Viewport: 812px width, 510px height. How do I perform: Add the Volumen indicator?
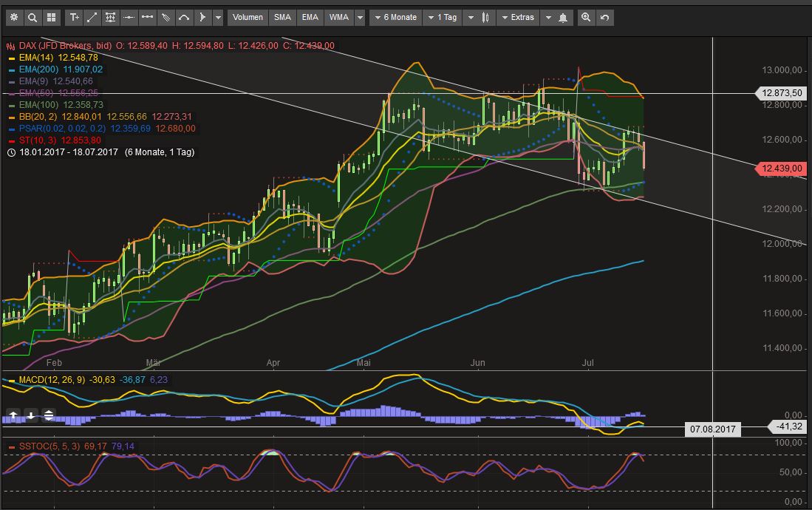(x=248, y=17)
